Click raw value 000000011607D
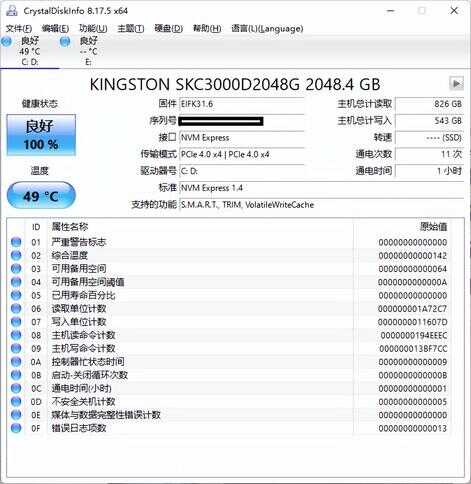471x484 pixels. pyautogui.click(x=413, y=322)
